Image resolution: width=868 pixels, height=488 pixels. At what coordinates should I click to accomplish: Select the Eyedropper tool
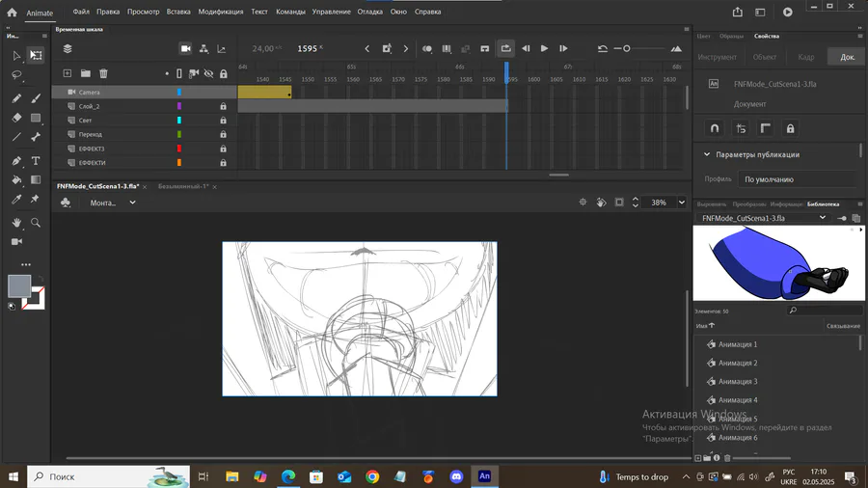click(16, 199)
